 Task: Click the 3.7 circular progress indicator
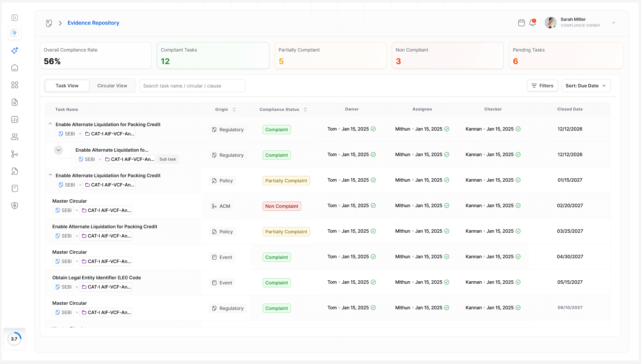[14, 339]
